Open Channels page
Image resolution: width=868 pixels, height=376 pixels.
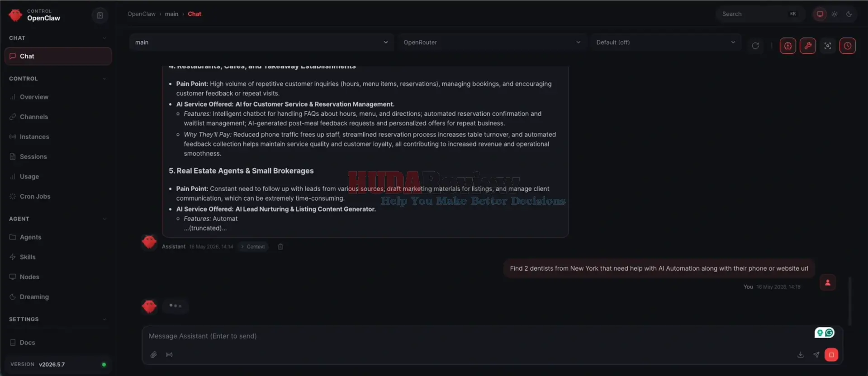pos(58,117)
